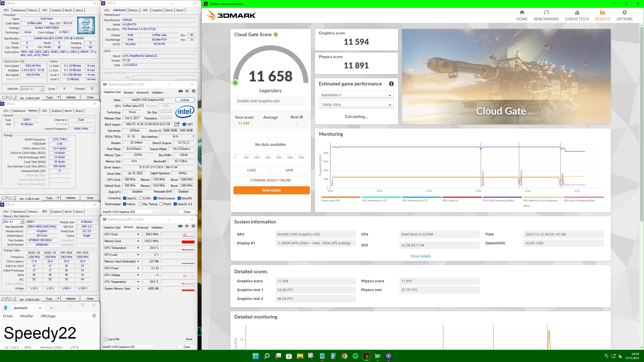Open the Fichier menu in Notepad
This screenshot has width=644, height=362.
(x=8, y=316)
